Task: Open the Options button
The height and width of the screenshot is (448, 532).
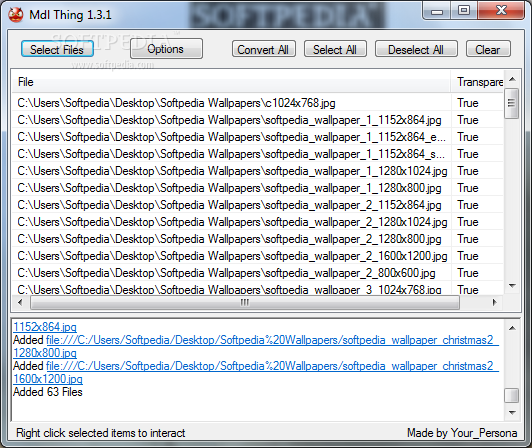Action: 166,49
